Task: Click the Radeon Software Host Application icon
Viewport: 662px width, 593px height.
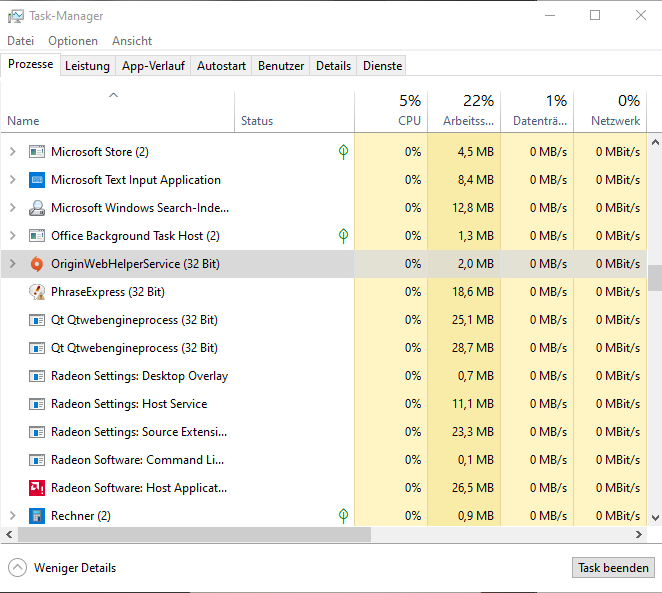Action: pyautogui.click(x=37, y=488)
